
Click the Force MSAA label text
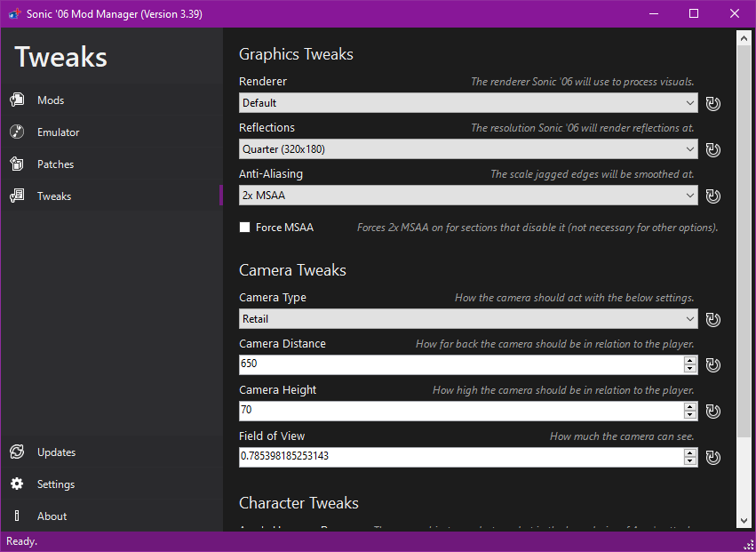point(284,228)
